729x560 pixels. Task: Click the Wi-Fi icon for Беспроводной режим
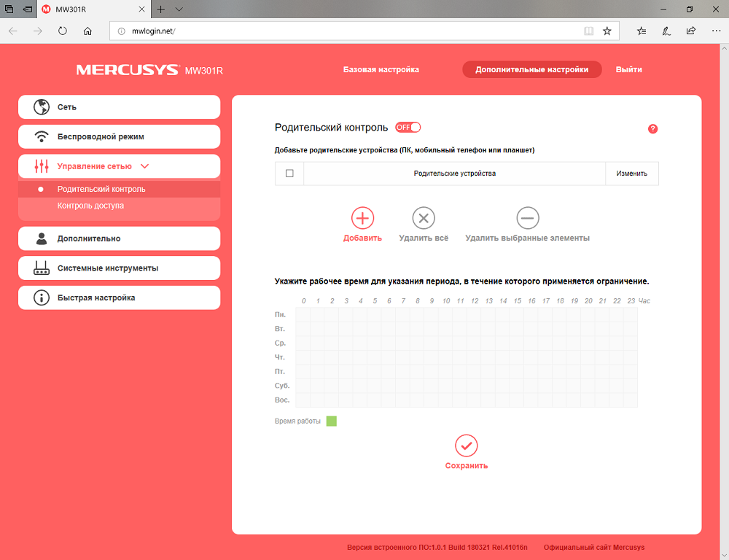coord(42,137)
